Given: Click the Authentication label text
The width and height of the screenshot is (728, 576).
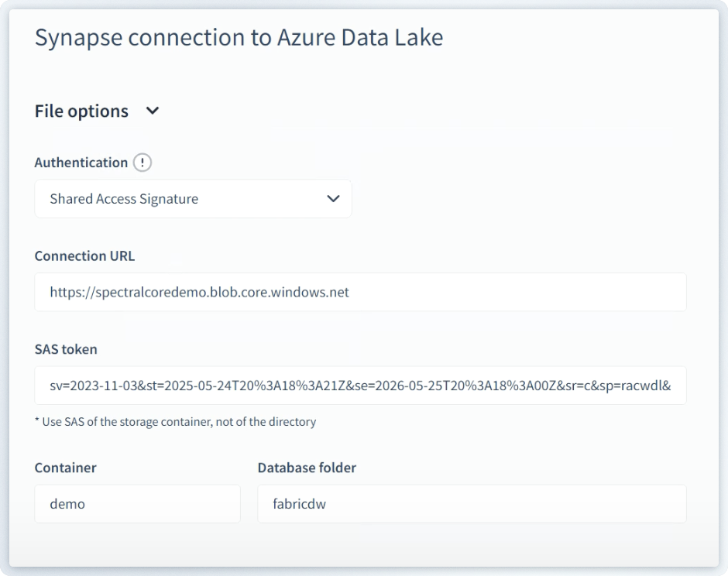Looking at the screenshot, I should [81, 163].
